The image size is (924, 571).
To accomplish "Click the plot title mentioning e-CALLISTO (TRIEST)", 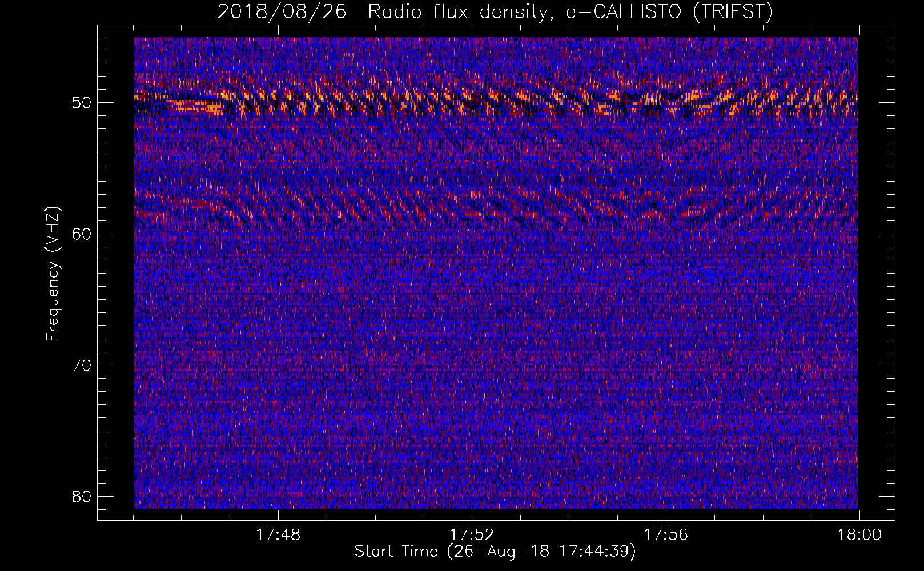I will click(495, 11).
